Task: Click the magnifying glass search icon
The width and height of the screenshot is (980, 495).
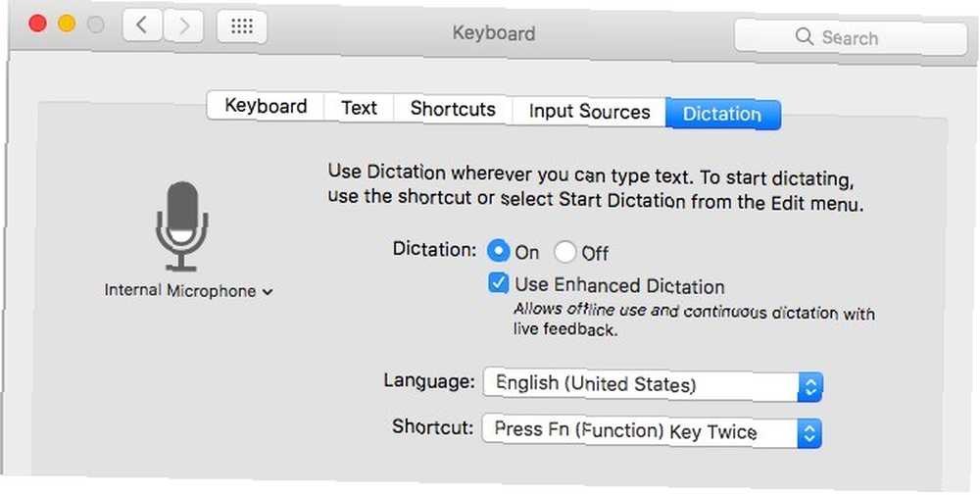Action: point(804,37)
